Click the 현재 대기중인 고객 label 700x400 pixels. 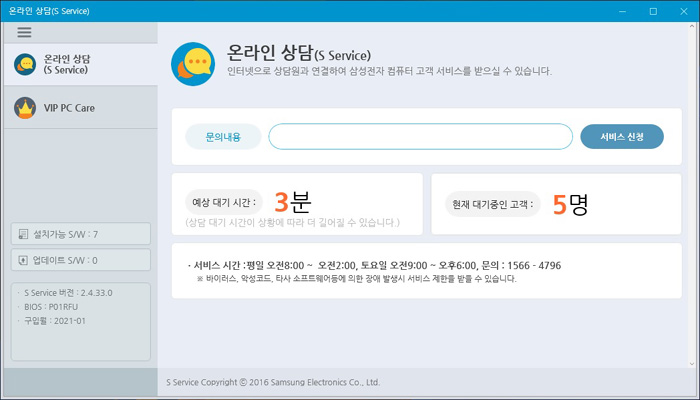pos(492,204)
